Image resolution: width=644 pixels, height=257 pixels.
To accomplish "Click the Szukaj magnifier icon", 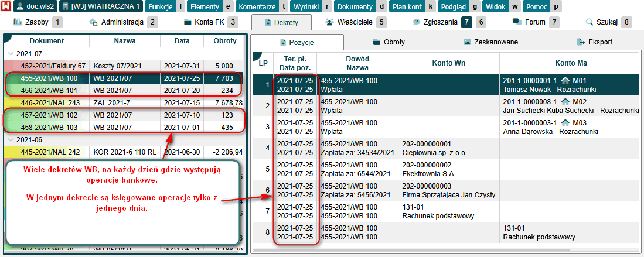I will click(x=590, y=23).
